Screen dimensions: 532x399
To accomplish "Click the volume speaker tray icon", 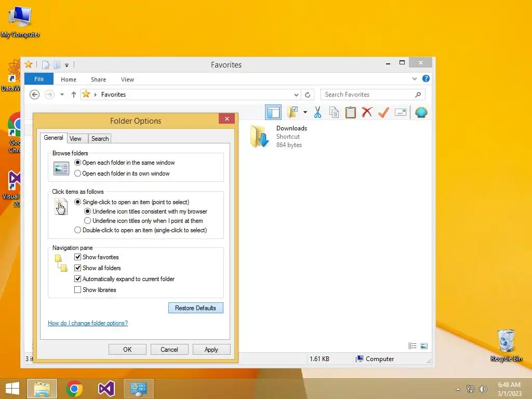I will [483, 389].
